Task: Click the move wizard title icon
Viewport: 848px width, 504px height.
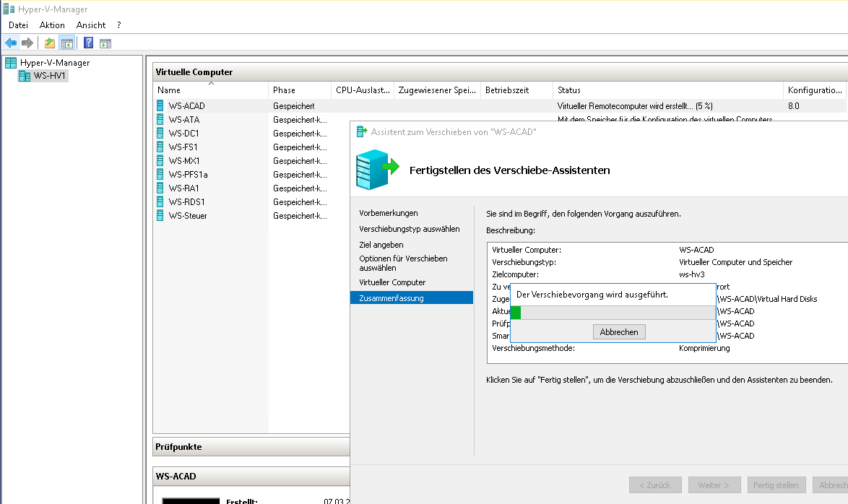Action: tap(362, 131)
